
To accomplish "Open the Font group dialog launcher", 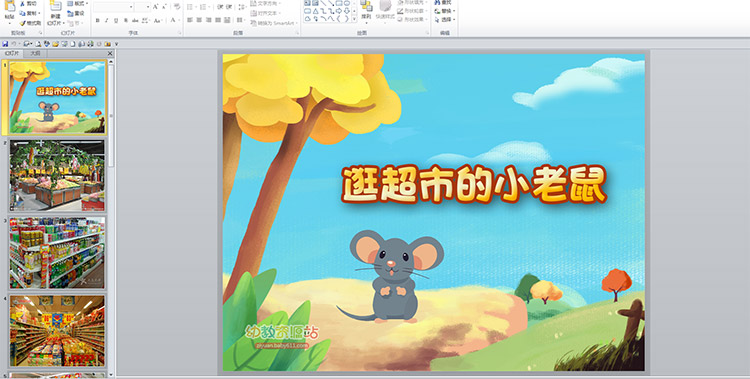I will click(180, 33).
